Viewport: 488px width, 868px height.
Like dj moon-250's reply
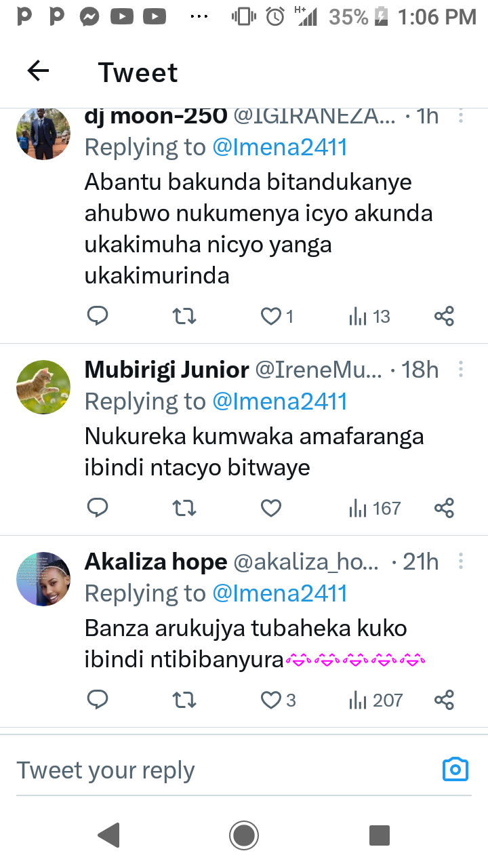click(272, 316)
